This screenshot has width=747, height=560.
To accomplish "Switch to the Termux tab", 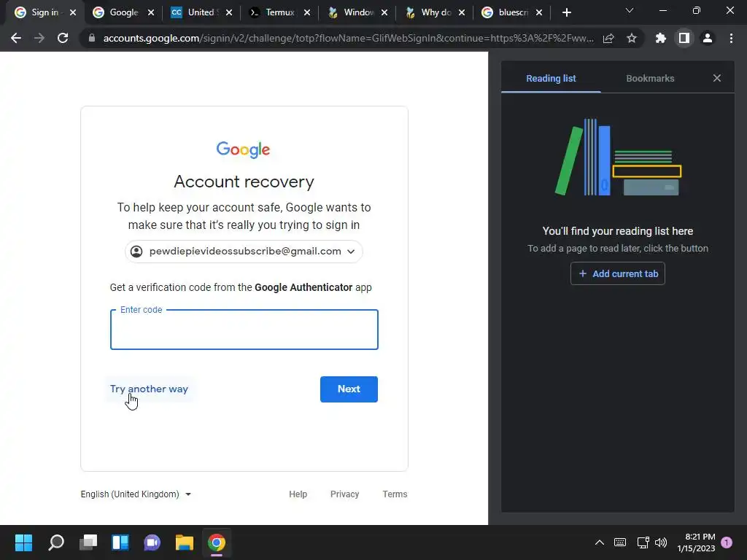I will 279,12.
